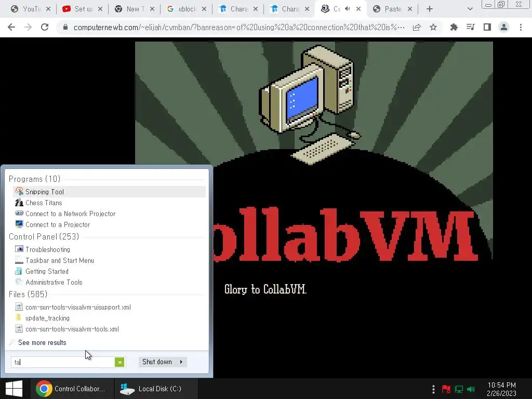Open the taskbar clock and date
Image resolution: width=532 pixels, height=399 pixels.
pyautogui.click(x=501, y=389)
